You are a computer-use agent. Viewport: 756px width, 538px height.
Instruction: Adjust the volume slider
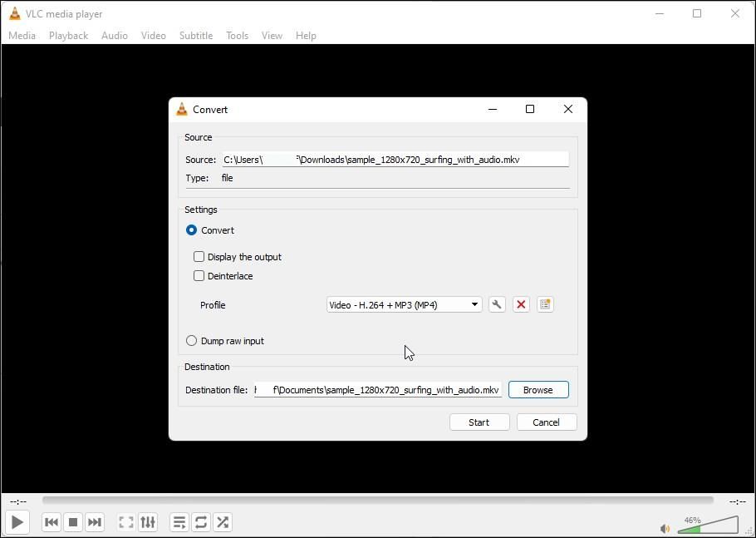[710, 526]
